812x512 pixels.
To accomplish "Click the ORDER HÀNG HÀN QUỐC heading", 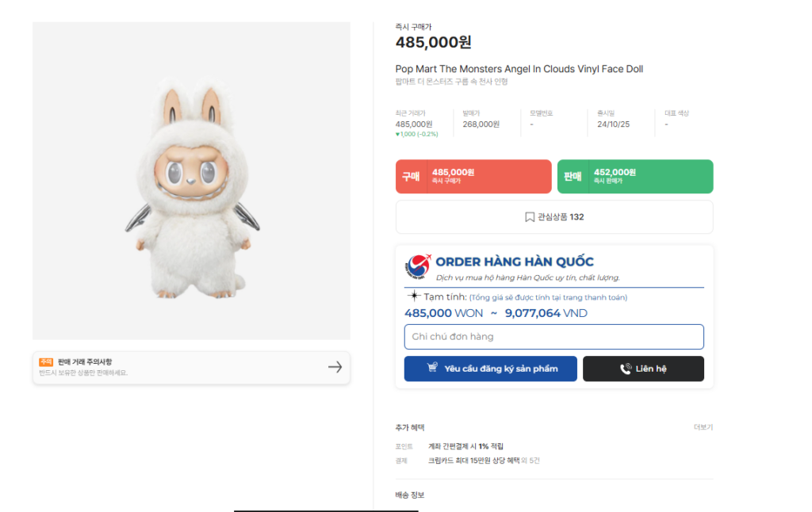I will [514, 262].
